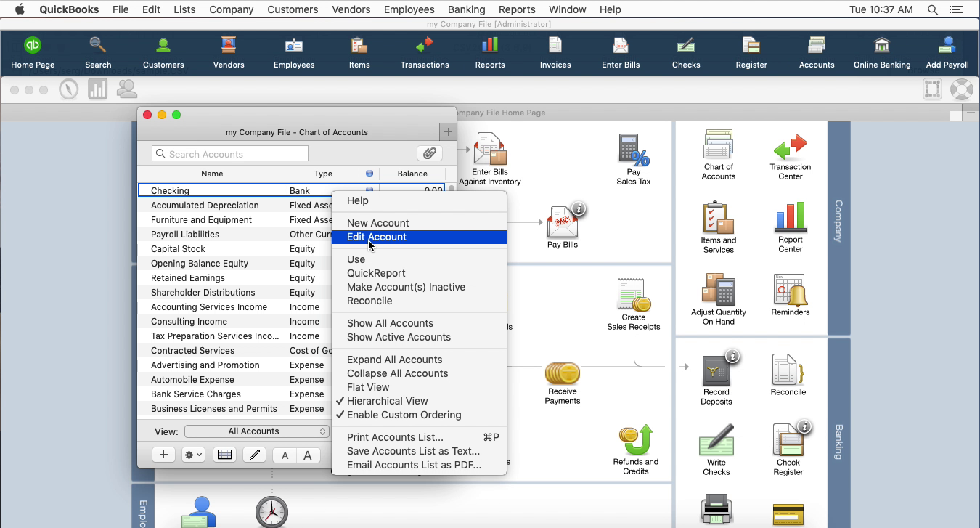Open Reminders icon
Image resolution: width=980 pixels, height=528 pixels.
[791, 295]
